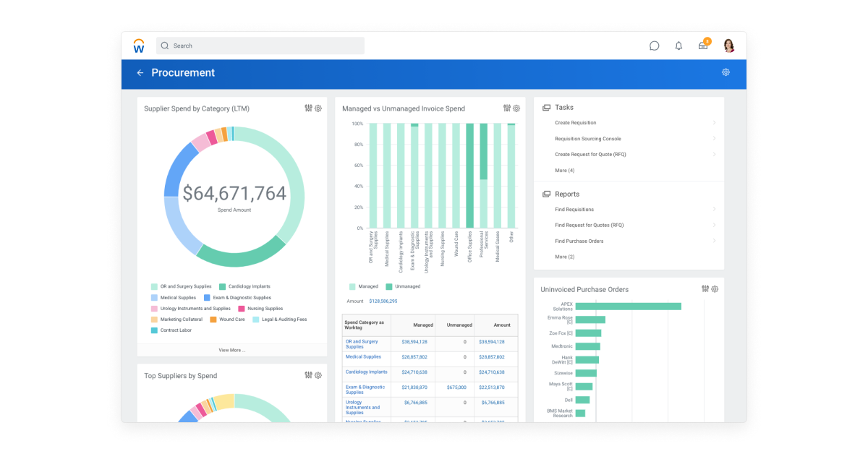
Task: Open gear settings for Supplier Spend by Category
Action: coord(318,108)
